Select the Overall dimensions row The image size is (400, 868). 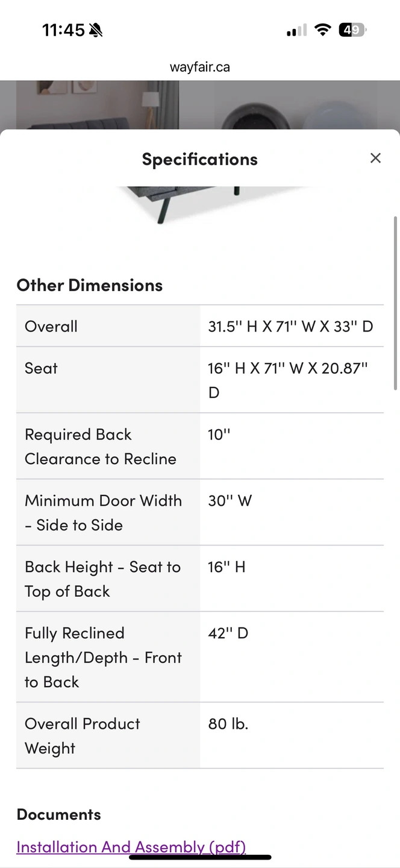(x=200, y=326)
